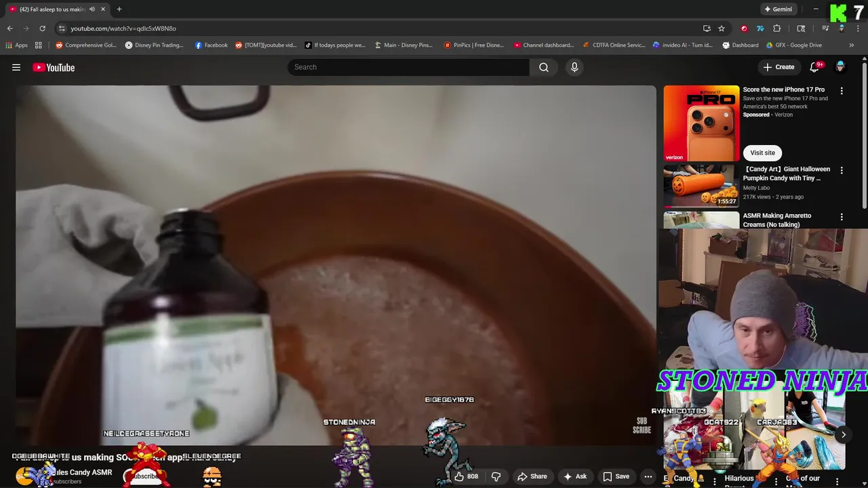Save the video to a playlist
Screen dimensions: 868x488
pyautogui.click(x=616, y=476)
